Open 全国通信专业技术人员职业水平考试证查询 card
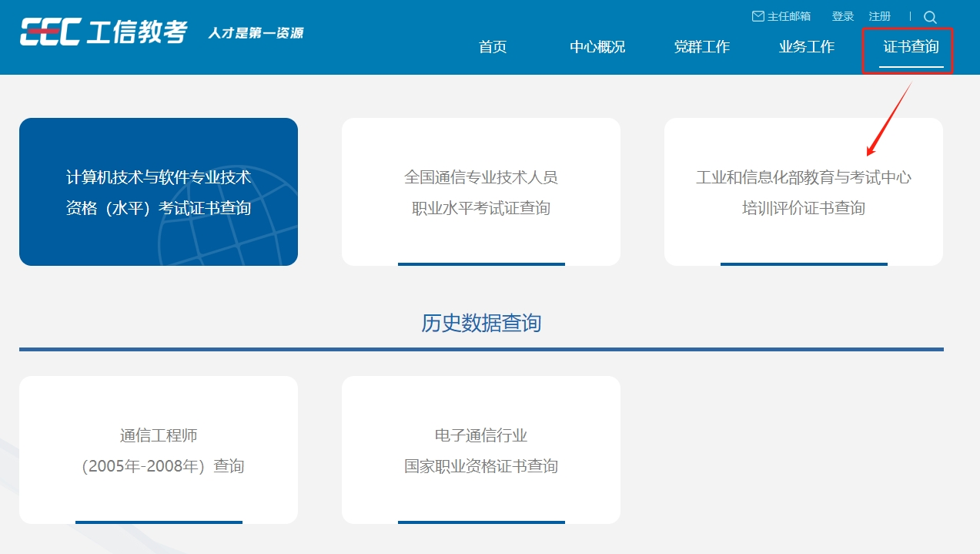The height and width of the screenshot is (554, 980). (x=481, y=192)
